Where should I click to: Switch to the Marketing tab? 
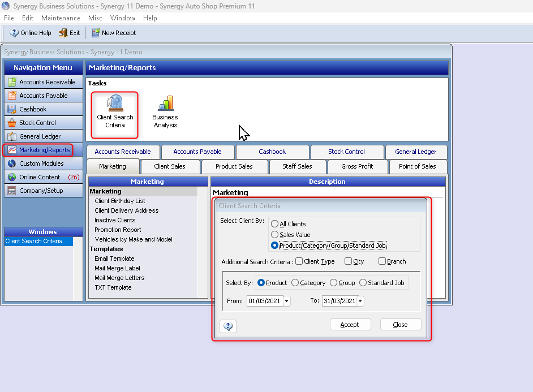[113, 166]
